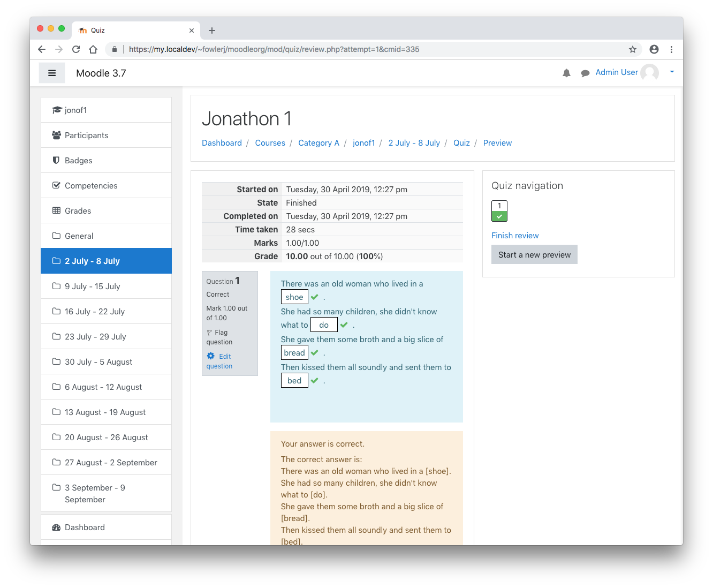Click the Admin User avatar picture
Viewport: 713px width, 588px height.
[x=650, y=72]
